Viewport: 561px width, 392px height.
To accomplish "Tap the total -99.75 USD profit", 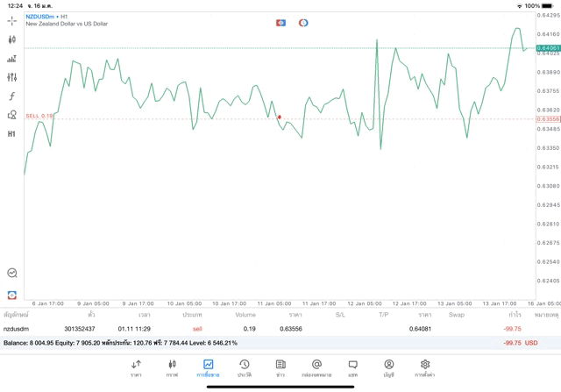I will [x=521, y=343].
